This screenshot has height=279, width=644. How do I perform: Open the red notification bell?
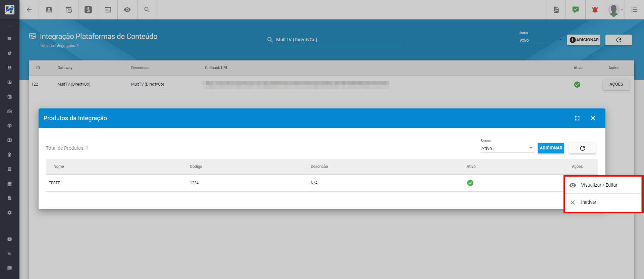point(595,10)
